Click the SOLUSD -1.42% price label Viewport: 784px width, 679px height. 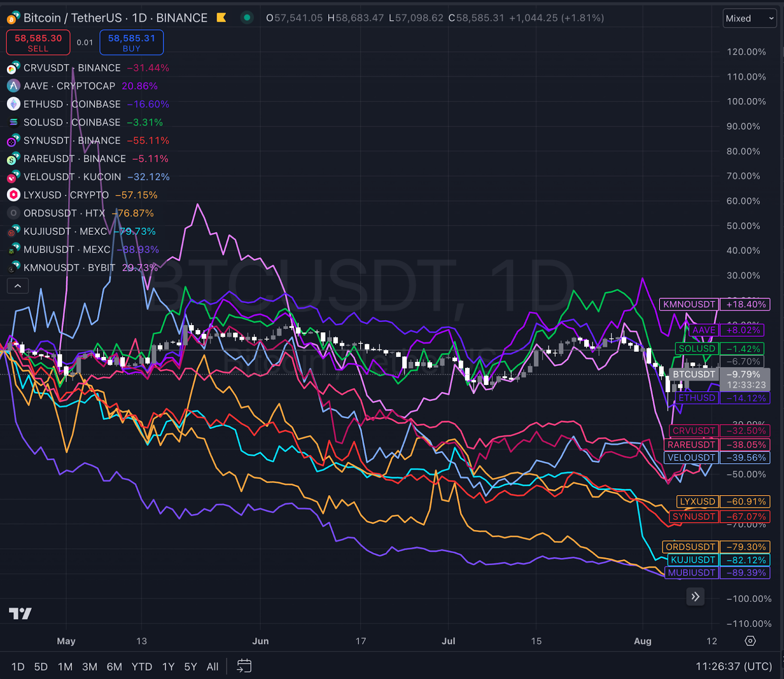coord(719,349)
